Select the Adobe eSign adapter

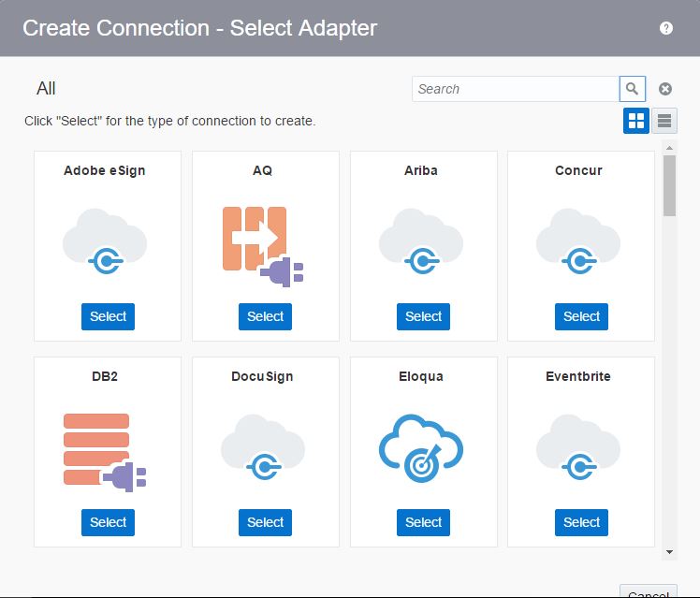[x=108, y=316]
